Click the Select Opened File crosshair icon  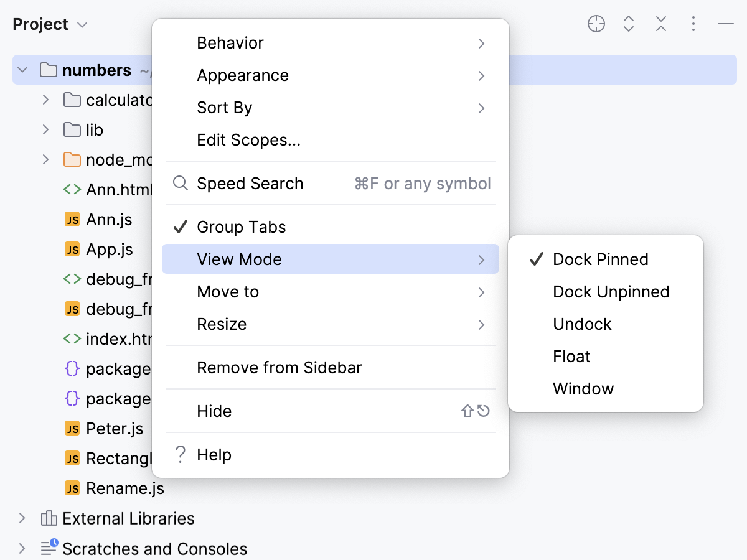point(596,24)
